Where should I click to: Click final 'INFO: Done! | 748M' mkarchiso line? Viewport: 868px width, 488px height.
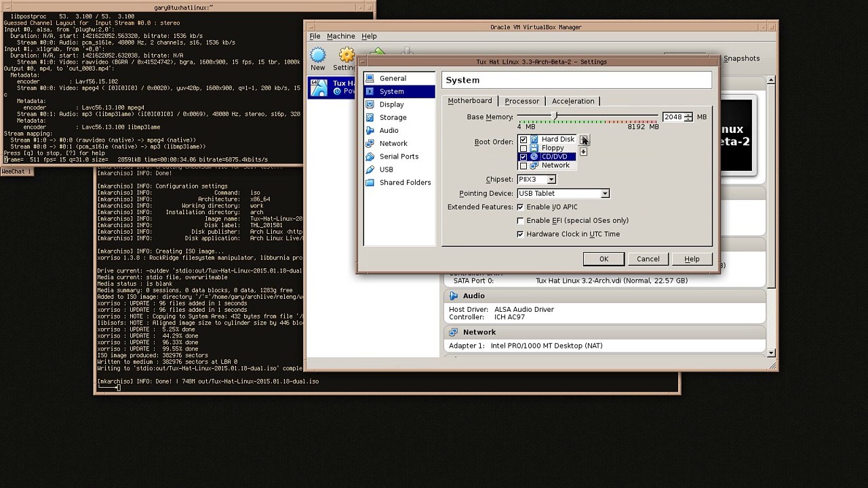208,382
